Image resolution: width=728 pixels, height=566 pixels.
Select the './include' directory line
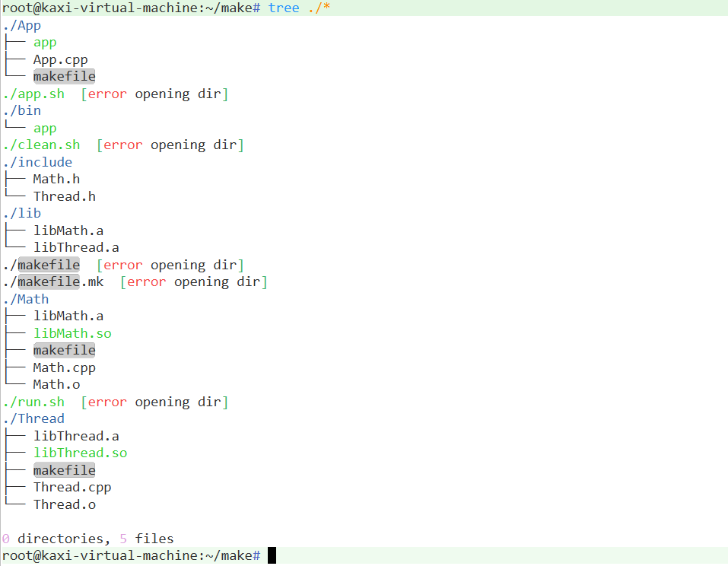coord(37,162)
